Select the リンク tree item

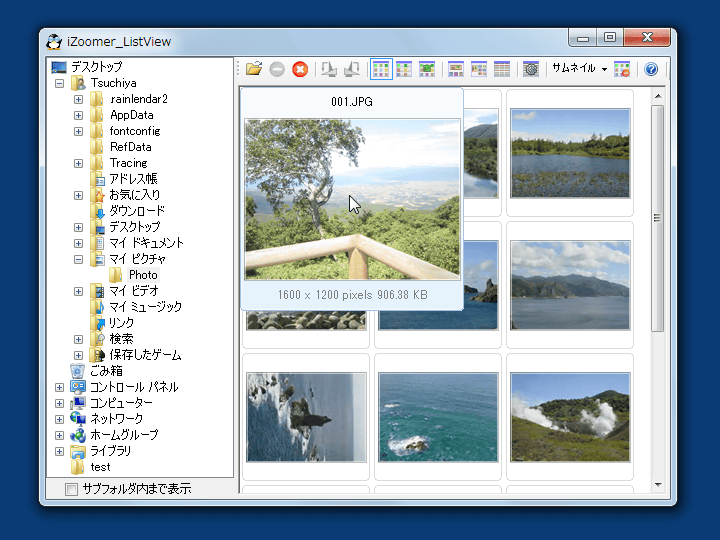[121, 323]
